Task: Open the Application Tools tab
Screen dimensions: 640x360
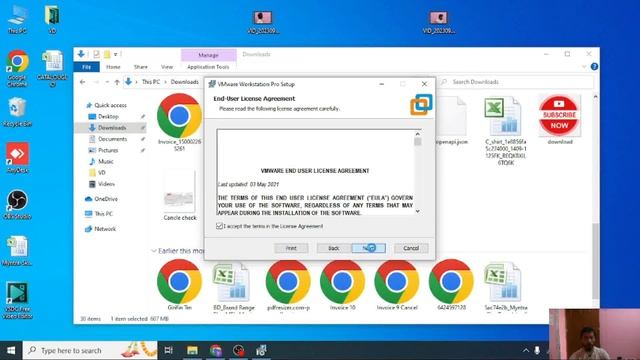Action: tap(208, 67)
